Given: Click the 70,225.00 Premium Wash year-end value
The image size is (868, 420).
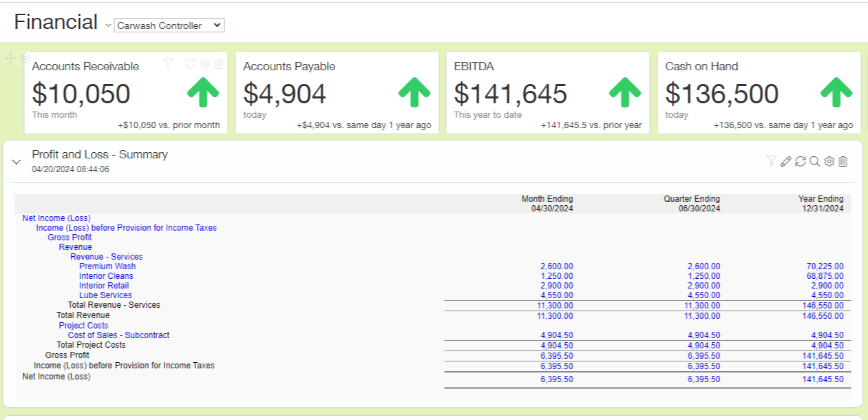Looking at the screenshot, I should coord(825,266).
